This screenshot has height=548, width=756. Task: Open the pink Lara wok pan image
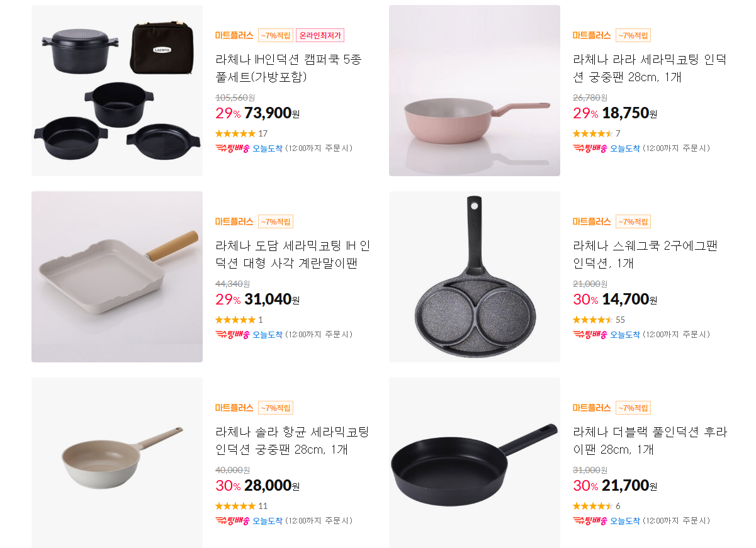pos(475,91)
